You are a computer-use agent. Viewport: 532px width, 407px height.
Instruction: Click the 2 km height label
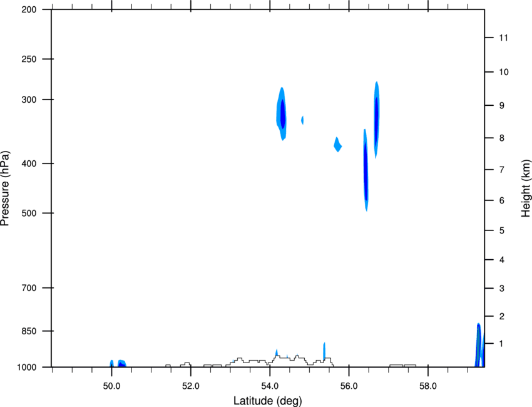pyautogui.click(x=502, y=316)
